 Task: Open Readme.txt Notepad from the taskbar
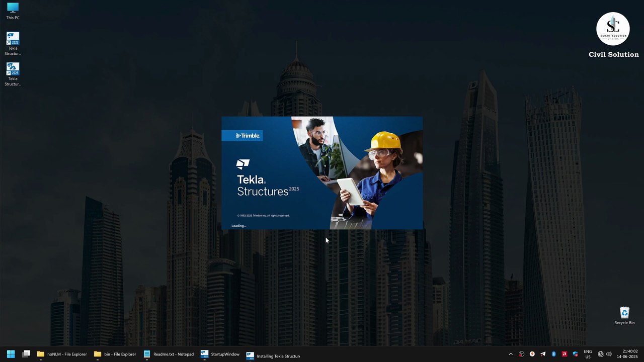pyautogui.click(x=169, y=354)
